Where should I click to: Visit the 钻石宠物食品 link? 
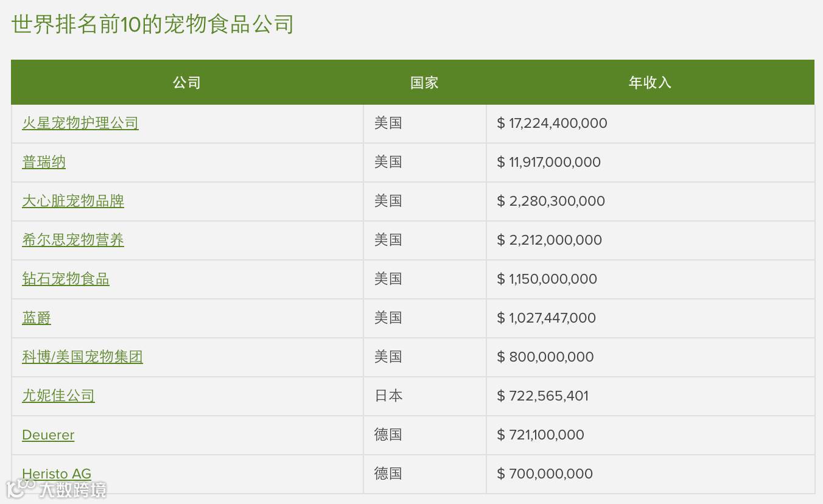click(x=66, y=279)
